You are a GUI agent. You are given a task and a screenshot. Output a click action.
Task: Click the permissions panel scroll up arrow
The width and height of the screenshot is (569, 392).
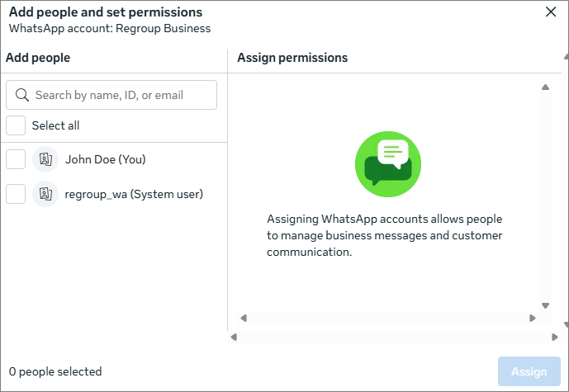click(x=545, y=87)
